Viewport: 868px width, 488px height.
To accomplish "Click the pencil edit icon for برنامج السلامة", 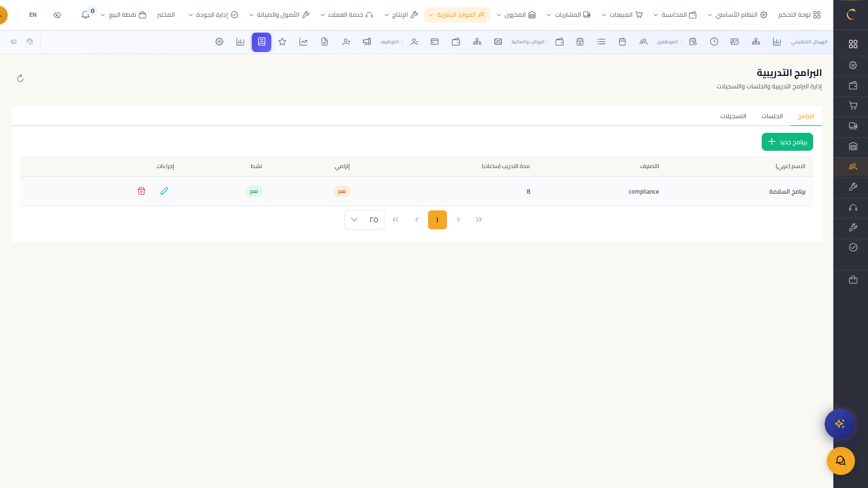I will (164, 191).
